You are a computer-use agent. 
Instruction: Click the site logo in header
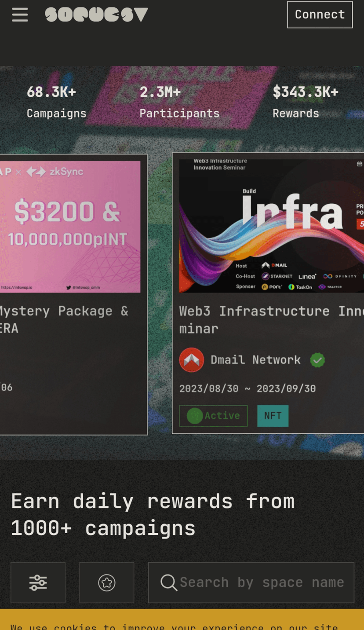click(96, 15)
